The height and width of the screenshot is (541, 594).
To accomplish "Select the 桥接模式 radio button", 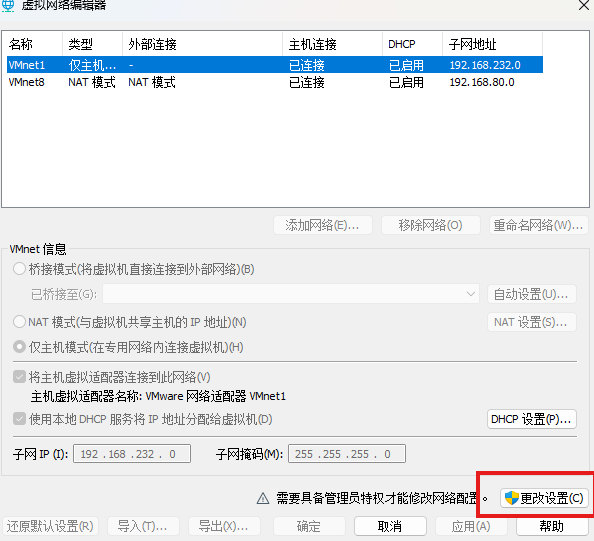I will click(19, 269).
